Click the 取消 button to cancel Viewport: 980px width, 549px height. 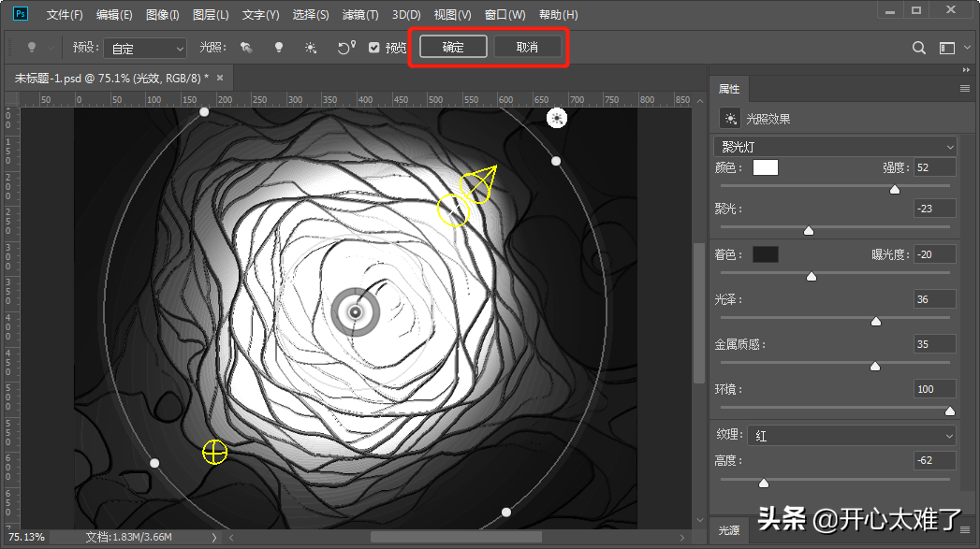528,47
